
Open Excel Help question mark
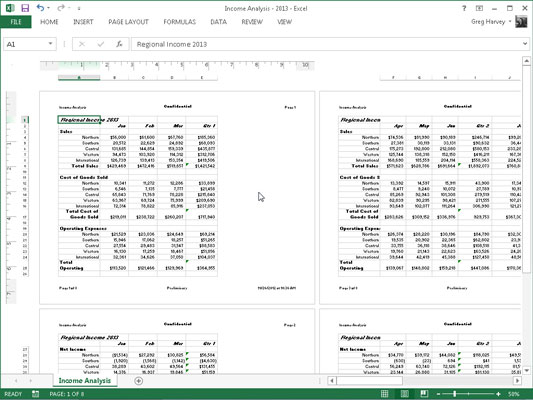[x=464, y=8]
